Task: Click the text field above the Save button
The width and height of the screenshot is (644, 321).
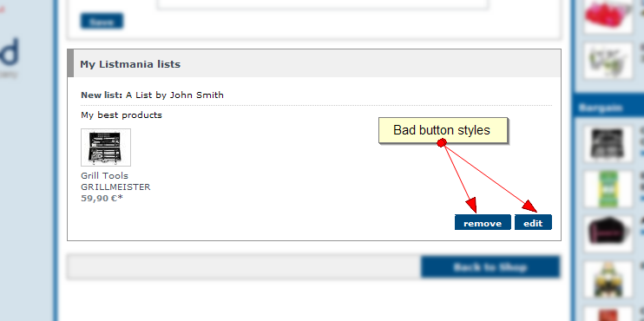Action: coord(322,4)
